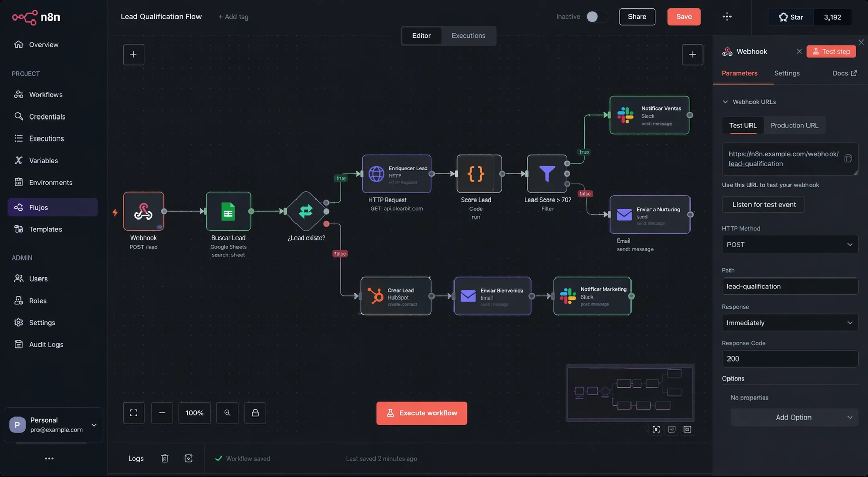
Task: Select the Production URL tab
Action: (x=795, y=125)
